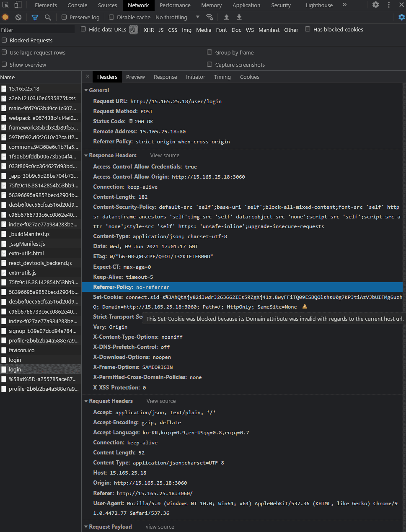Toggle the network filter funnel icon
This screenshot has height=532, width=406.
point(35,17)
